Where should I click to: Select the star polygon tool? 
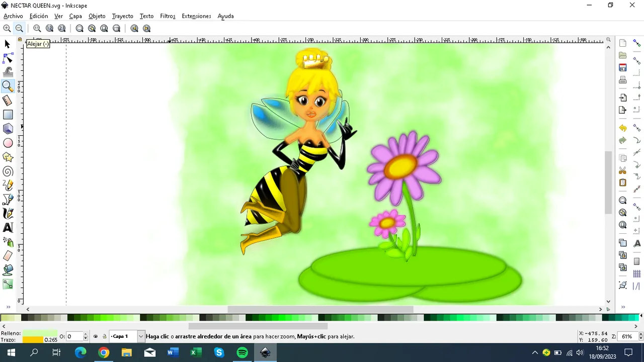pyautogui.click(x=8, y=157)
